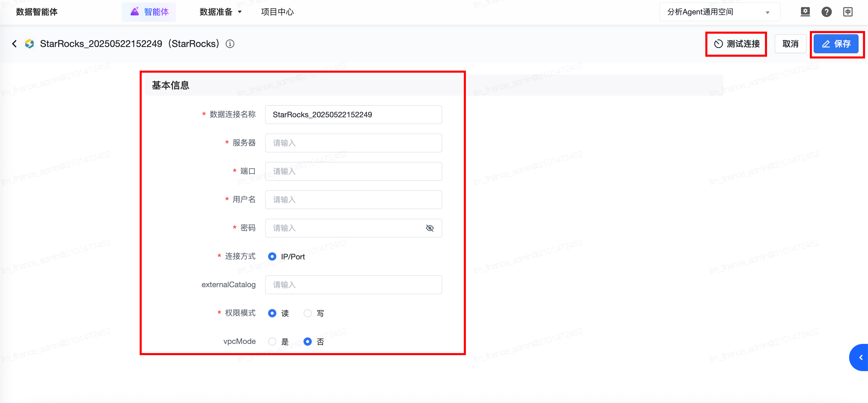Viewport: 868px width, 403px height.
Task: Click the rightmost header grid icon
Action: coord(848,12)
